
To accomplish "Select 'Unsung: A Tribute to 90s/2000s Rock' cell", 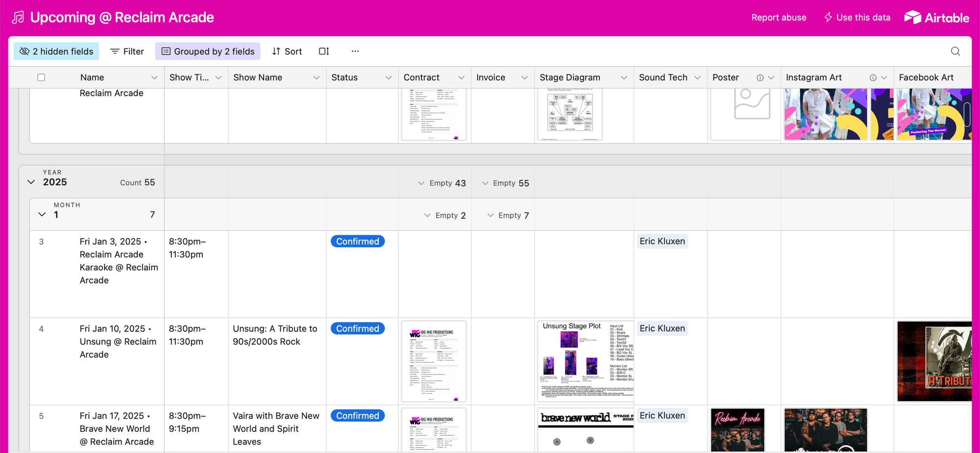I will click(277, 361).
